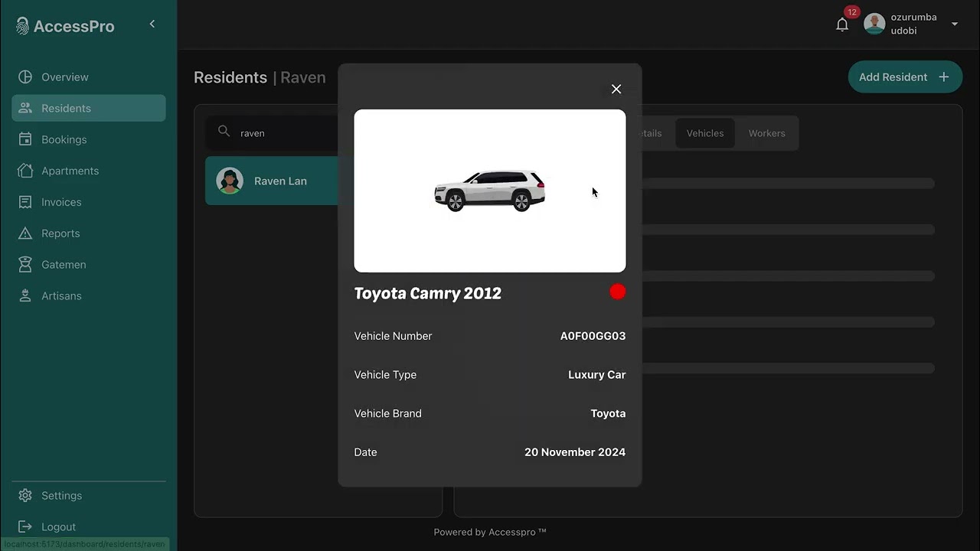This screenshot has width=980, height=551.
Task: Click the Luxury Car vehicle type value
Action: tap(597, 375)
